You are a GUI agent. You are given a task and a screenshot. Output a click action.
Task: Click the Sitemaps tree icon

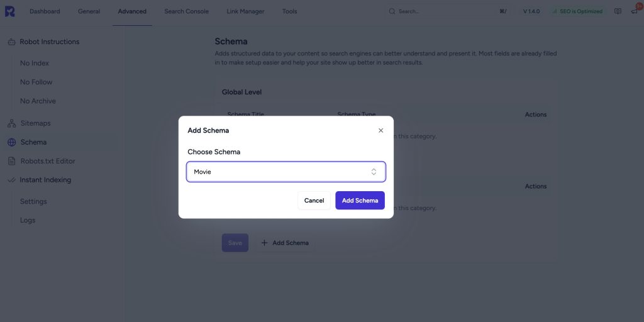pos(11,123)
